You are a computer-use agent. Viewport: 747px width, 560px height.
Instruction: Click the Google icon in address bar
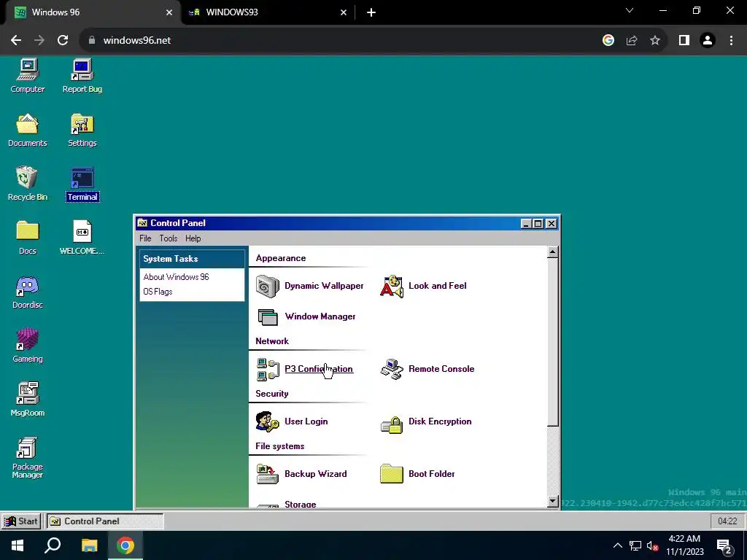608,41
